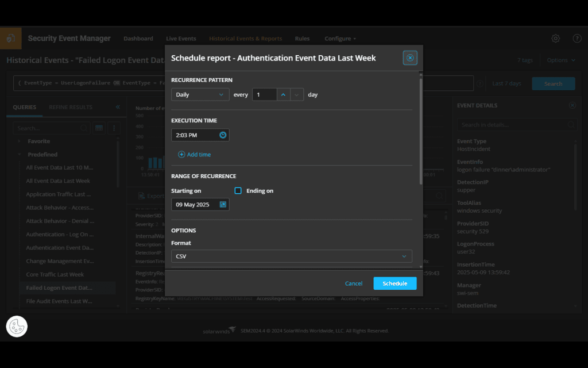This screenshot has height=368, width=588.
Task: Open help using the question mark icon
Action: pyautogui.click(x=577, y=38)
